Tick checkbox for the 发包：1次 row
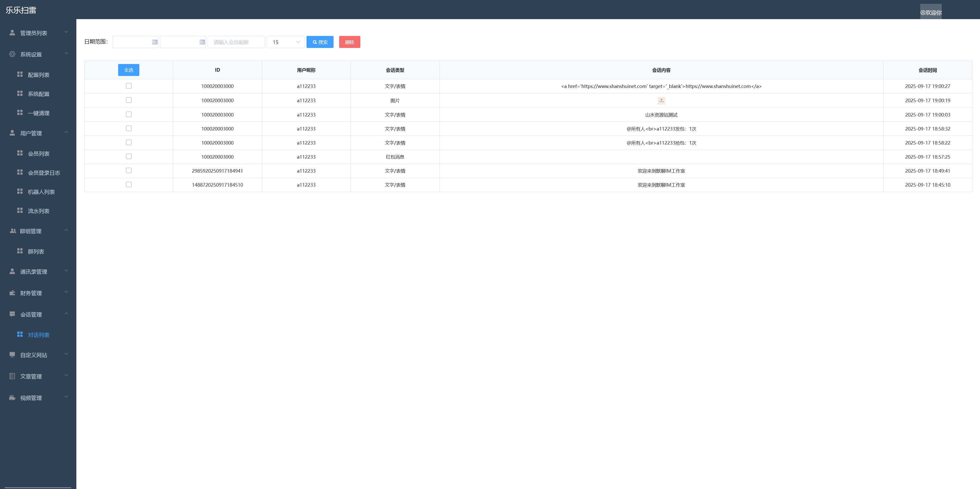 pyautogui.click(x=129, y=128)
